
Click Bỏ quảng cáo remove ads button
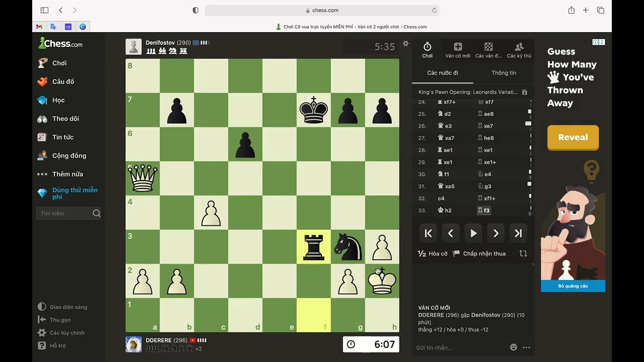pos(573,286)
